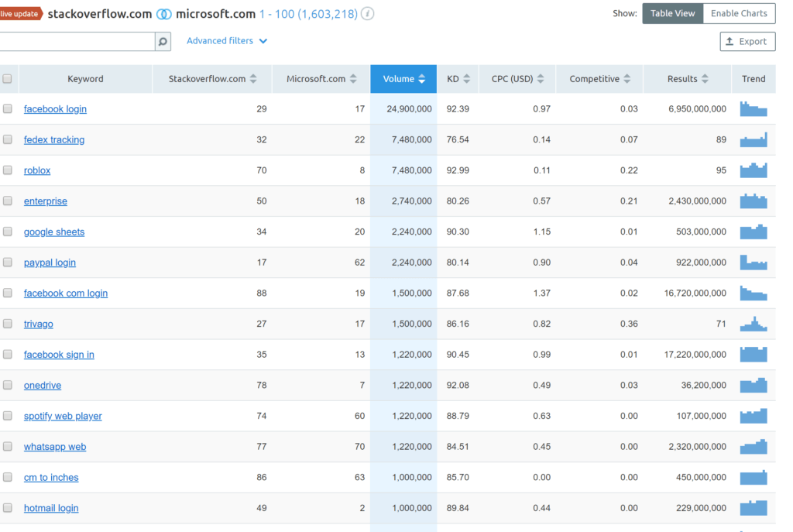793x532 pixels.
Task: Switch to Table View
Action: tap(673, 14)
